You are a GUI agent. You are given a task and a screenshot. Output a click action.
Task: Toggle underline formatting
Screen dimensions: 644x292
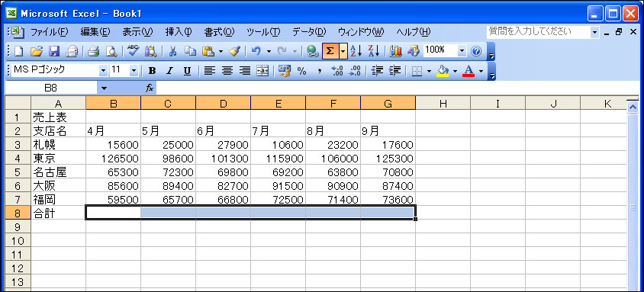187,71
